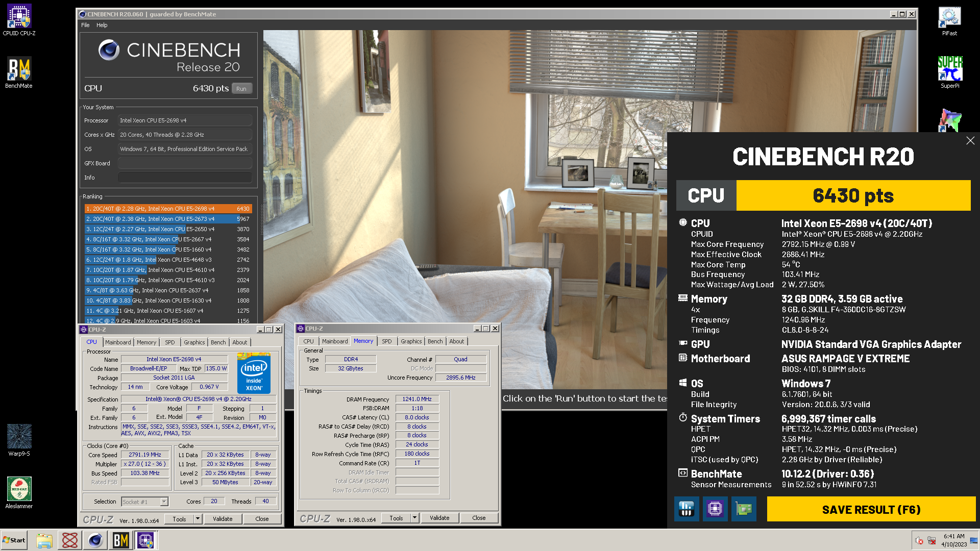This screenshot has height=551, width=980.
Task: Click the System Timers clock icon
Action: click(683, 417)
